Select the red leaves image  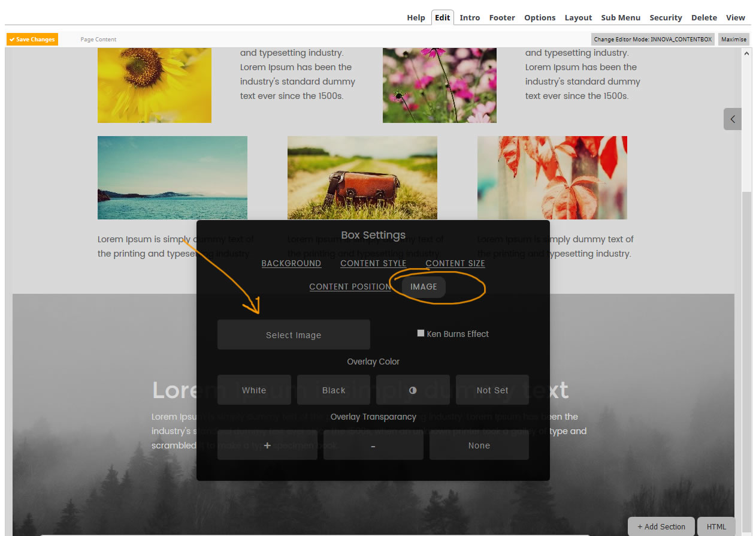click(552, 177)
